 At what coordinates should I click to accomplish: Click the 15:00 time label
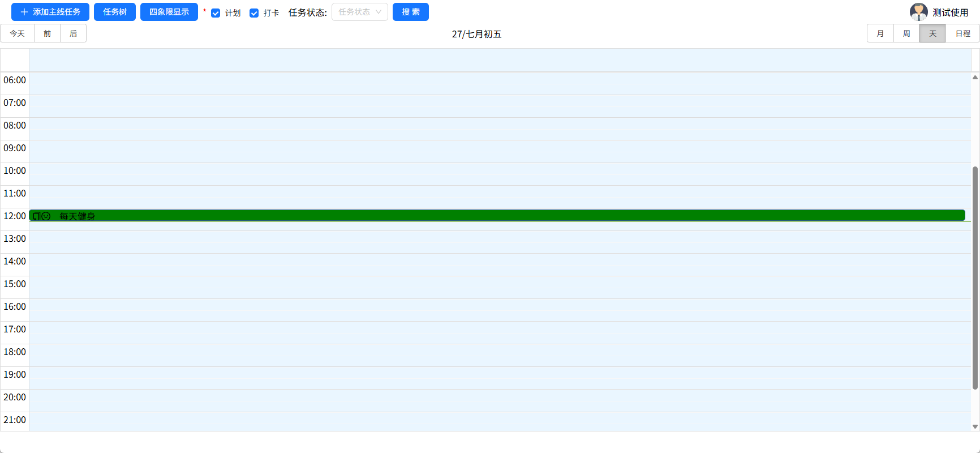[x=15, y=284]
